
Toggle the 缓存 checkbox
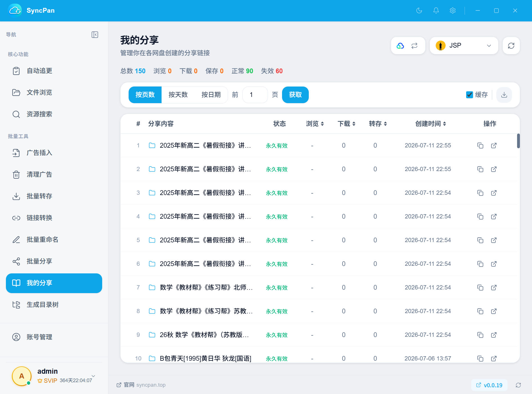tap(469, 95)
